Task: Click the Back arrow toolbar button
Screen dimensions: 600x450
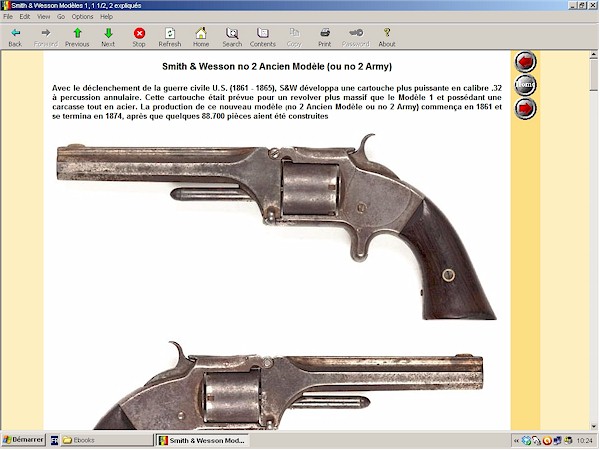Action: click(x=15, y=38)
